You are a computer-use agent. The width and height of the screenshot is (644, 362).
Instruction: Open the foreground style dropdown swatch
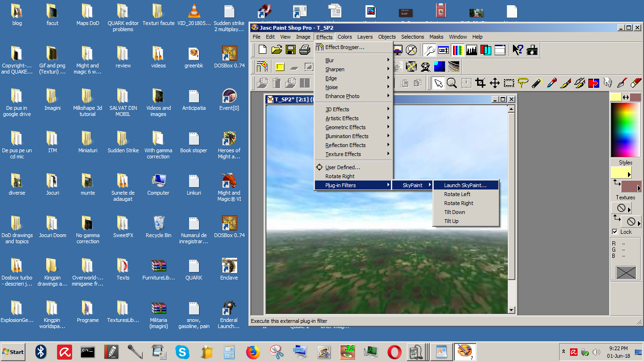[621, 173]
